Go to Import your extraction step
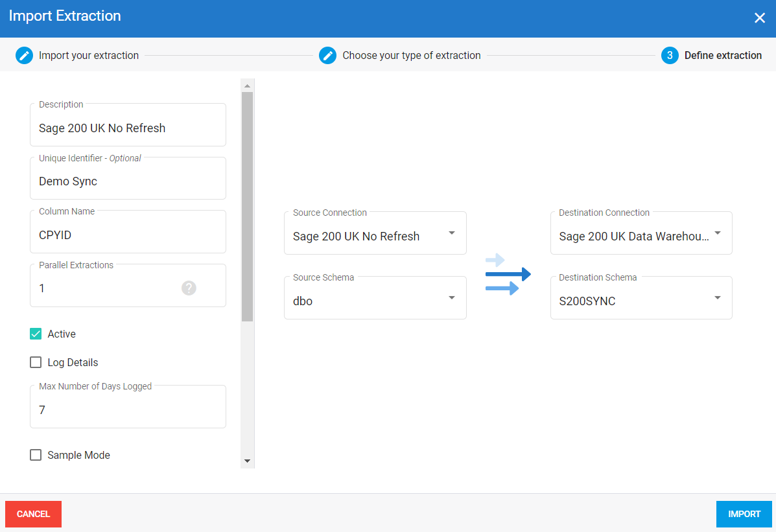 [x=89, y=56]
